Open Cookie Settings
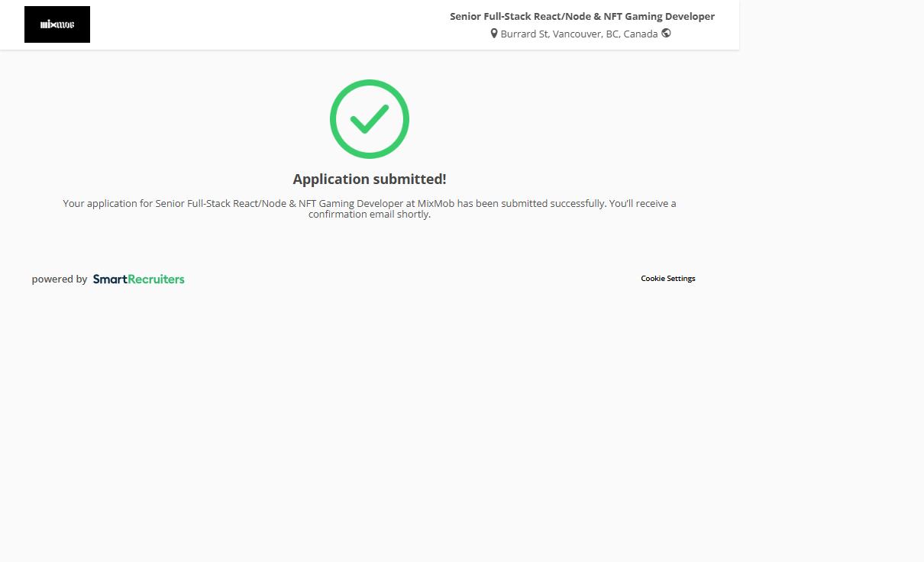924x562 pixels. (x=667, y=279)
